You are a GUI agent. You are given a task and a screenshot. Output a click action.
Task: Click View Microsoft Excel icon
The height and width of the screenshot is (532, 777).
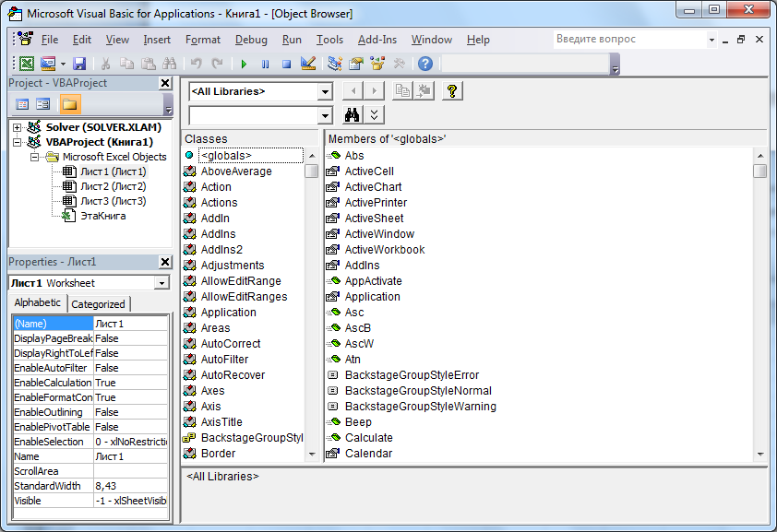click(x=26, y=64)
